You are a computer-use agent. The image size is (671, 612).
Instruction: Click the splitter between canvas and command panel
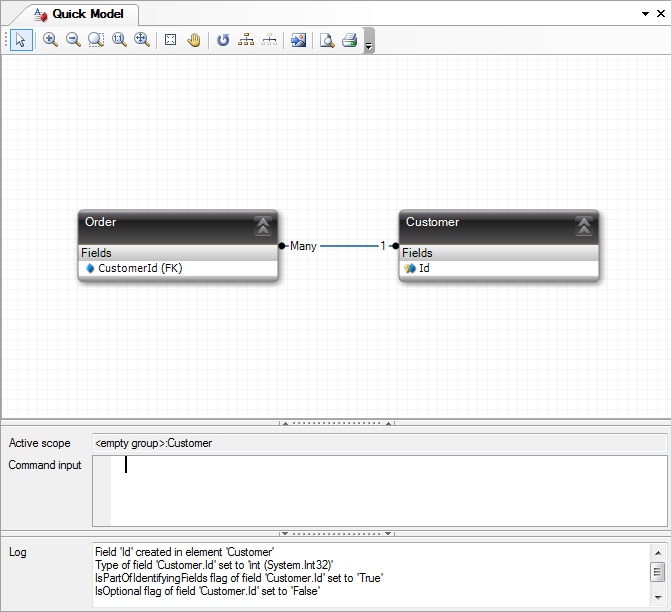click(335, 423)
